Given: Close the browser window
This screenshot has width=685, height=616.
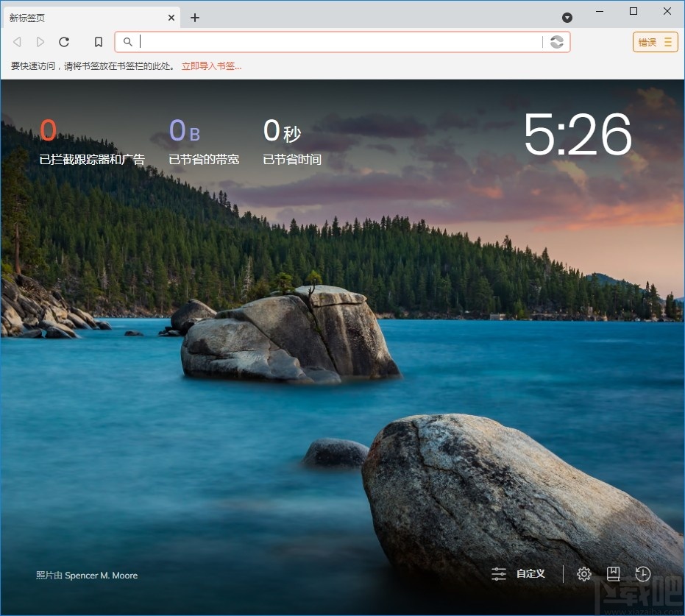Looking at the screenshot, I should pyautogui.click(x=667, y=11).
